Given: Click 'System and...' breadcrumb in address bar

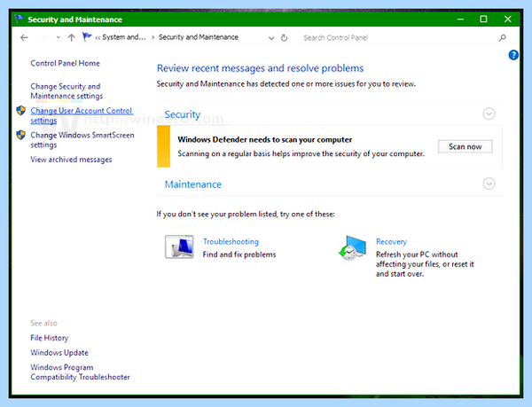Looking at the screenshot, I should (124, 37).
